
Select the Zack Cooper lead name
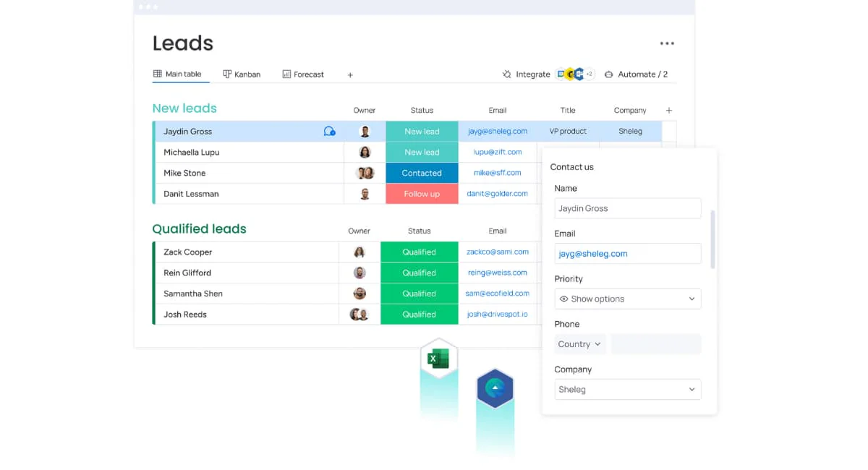pyautogui.click(x=188, y=252)
